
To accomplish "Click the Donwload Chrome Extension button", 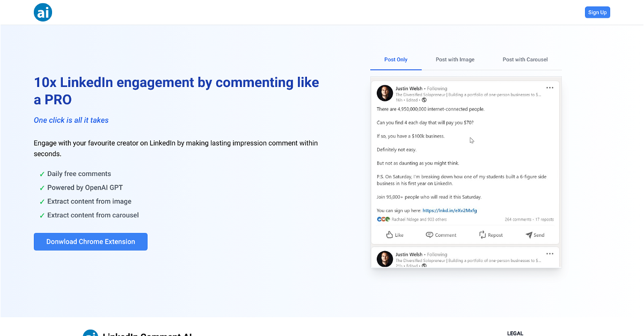I will [91, 242].
